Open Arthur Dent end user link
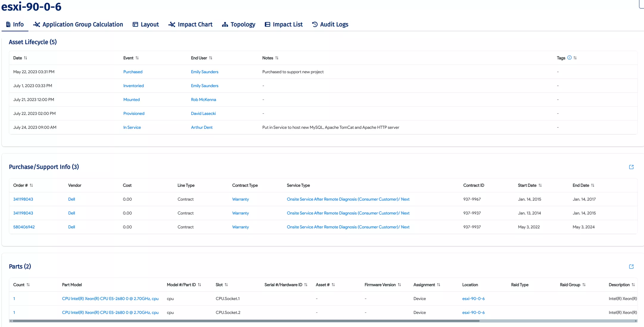644x327 pixels. coord(202,127)
